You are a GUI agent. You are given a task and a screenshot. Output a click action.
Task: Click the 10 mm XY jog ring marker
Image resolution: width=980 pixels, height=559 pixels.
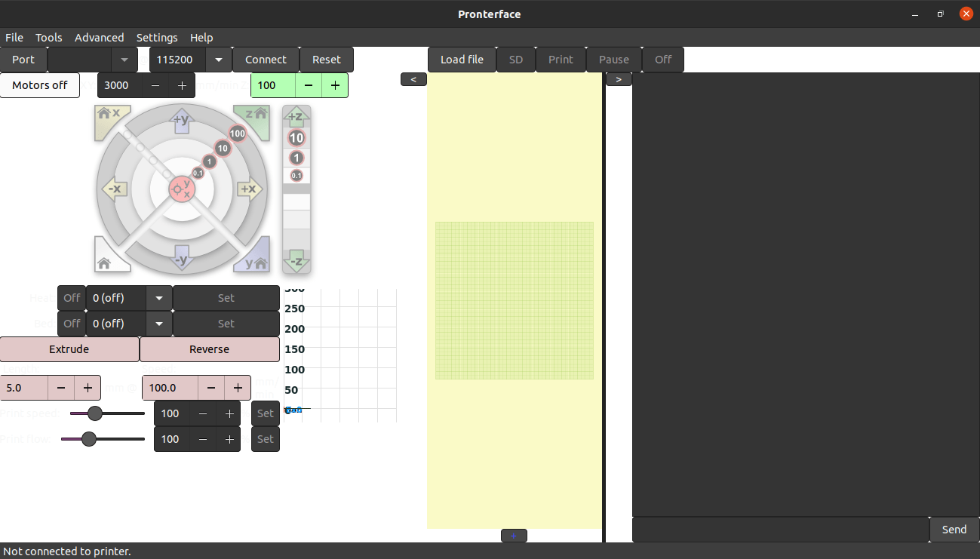tap(223, 149)
